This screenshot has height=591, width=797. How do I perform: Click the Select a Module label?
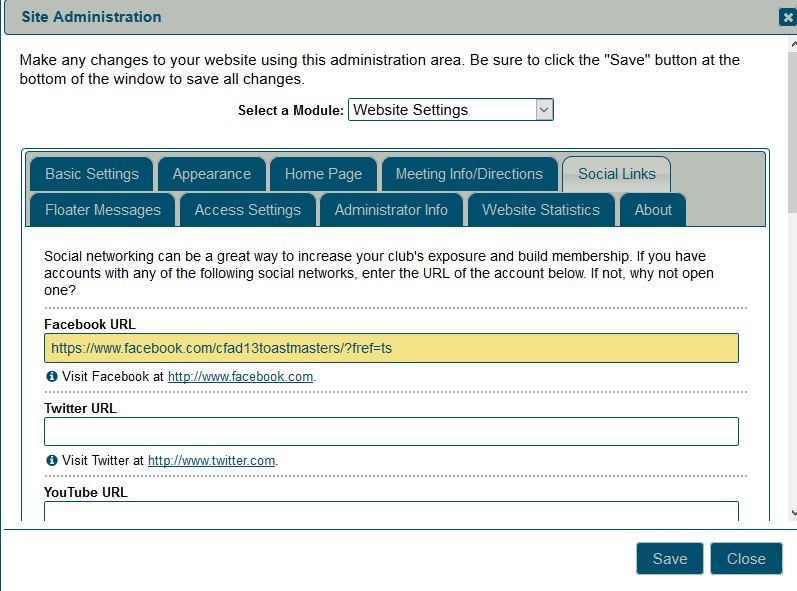click(291, 110)
